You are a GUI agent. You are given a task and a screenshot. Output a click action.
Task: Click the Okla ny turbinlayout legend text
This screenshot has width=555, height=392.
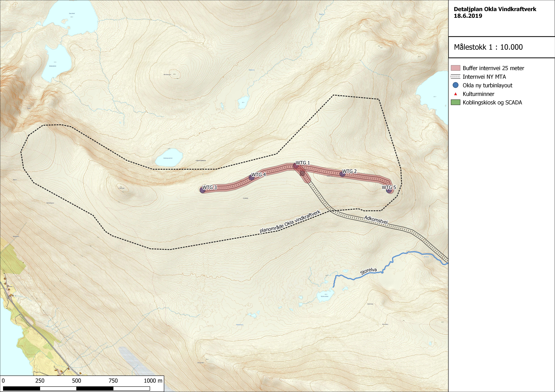coord(487,85)
